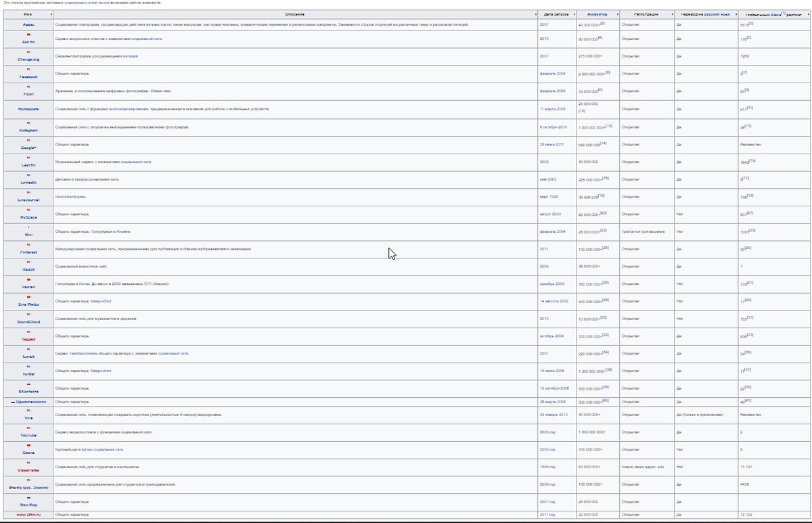Open 'петиций' link in Change.org description
The image size is (812, 523).
pos(132,56)
